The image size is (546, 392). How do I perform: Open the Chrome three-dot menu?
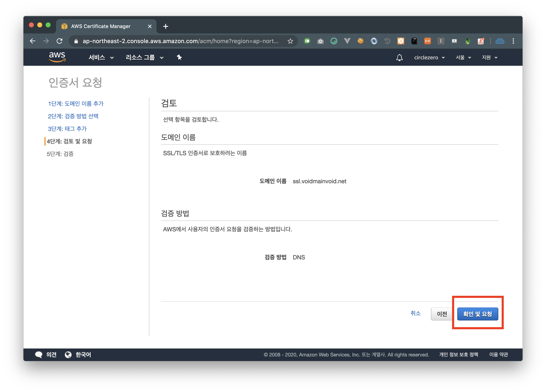click(x=513, y=41)
